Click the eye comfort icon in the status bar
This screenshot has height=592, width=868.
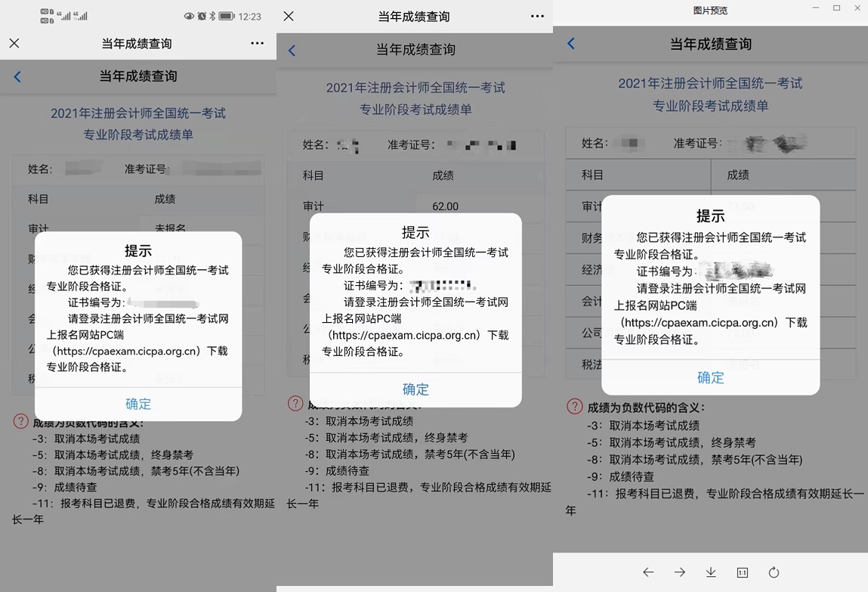[x=190, y=16]
